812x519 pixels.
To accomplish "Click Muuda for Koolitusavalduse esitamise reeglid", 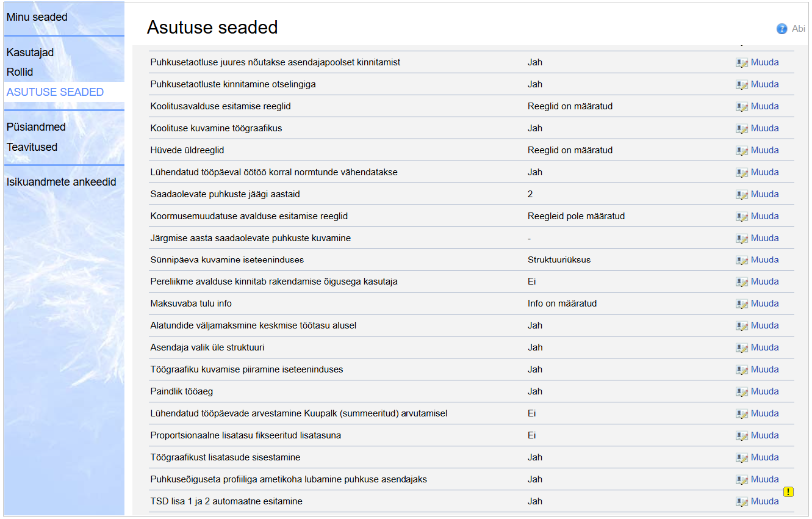I will point(764,106).
